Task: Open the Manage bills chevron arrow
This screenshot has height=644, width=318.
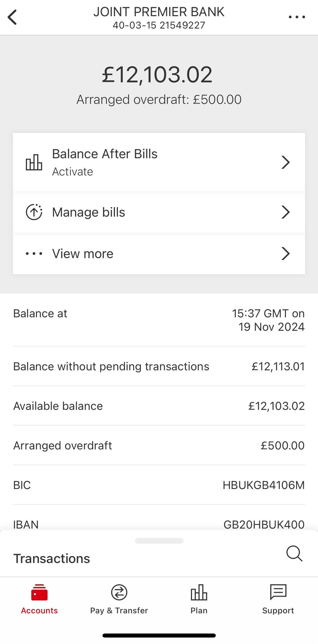Action: [x=285, y=212]
